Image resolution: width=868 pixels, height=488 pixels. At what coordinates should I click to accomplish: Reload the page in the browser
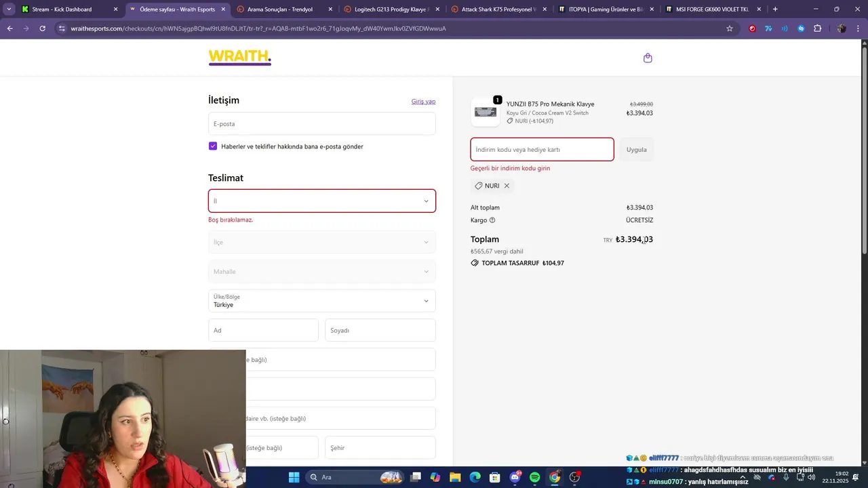pyautogui.click(x=42, y=28)
